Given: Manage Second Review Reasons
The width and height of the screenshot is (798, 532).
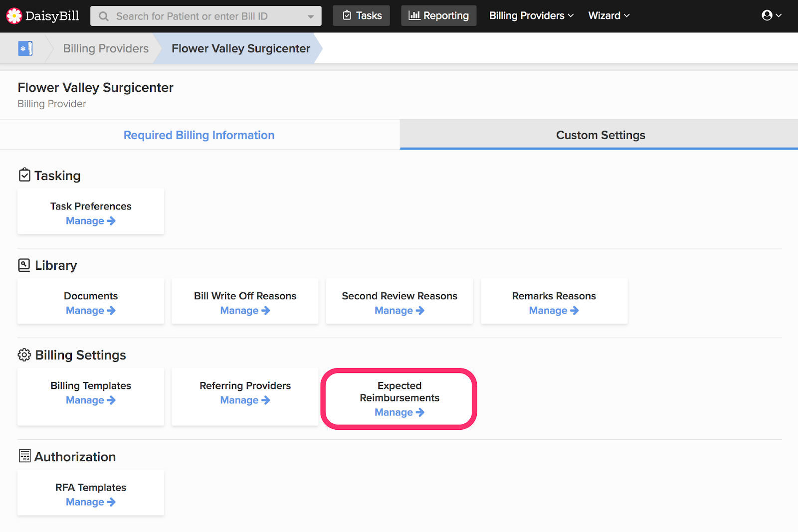Looking at the screenshot, I should (399, 311).
